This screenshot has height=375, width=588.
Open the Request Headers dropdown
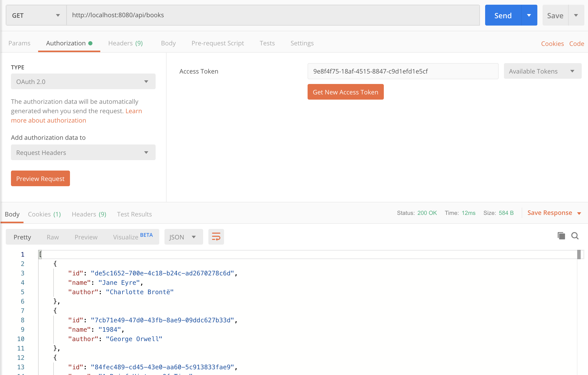tap(83, 153)
